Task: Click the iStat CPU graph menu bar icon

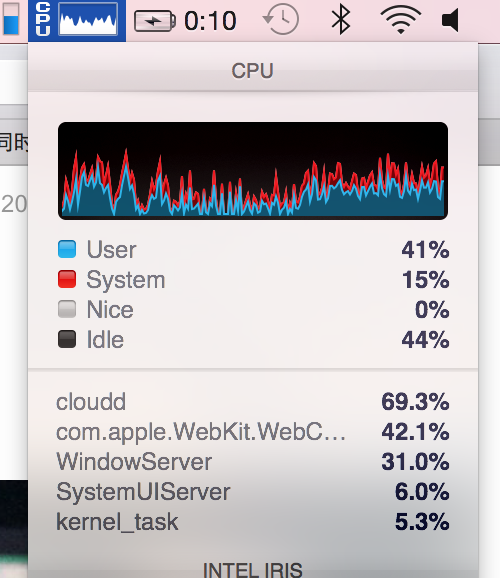Action: coord(77,20)
